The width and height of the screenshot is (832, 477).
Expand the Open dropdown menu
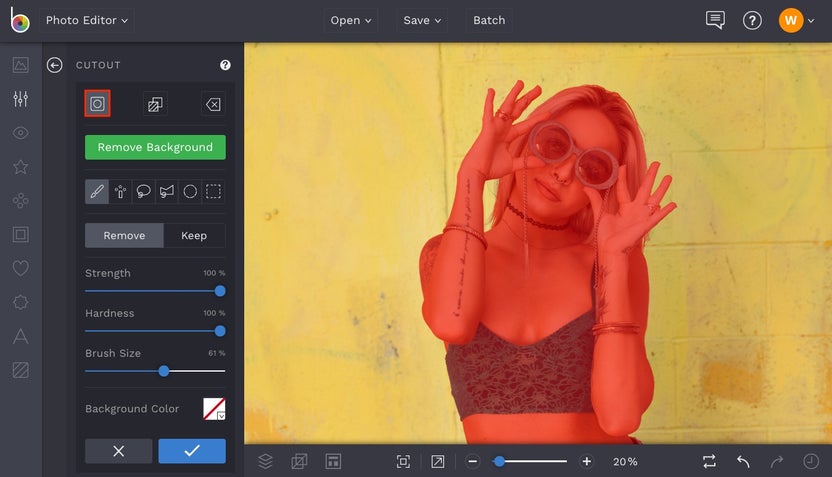pyautogui.click(x=350, y=20)
